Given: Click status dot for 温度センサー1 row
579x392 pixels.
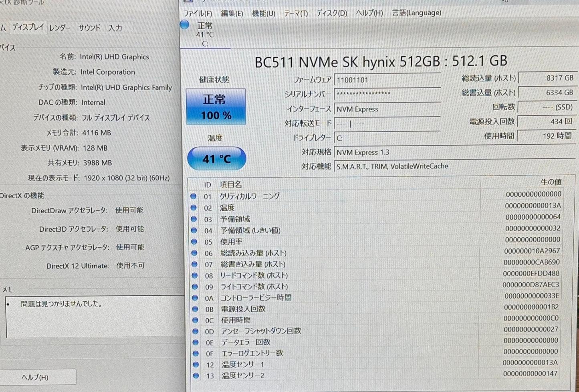Looking at the screenshot, I should point(196,364).
